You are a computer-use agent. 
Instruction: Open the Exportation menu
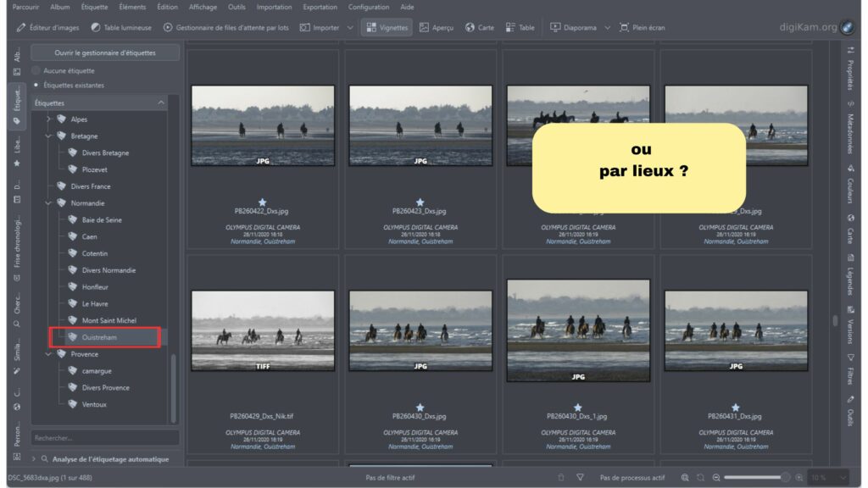[x=319, y=7]
